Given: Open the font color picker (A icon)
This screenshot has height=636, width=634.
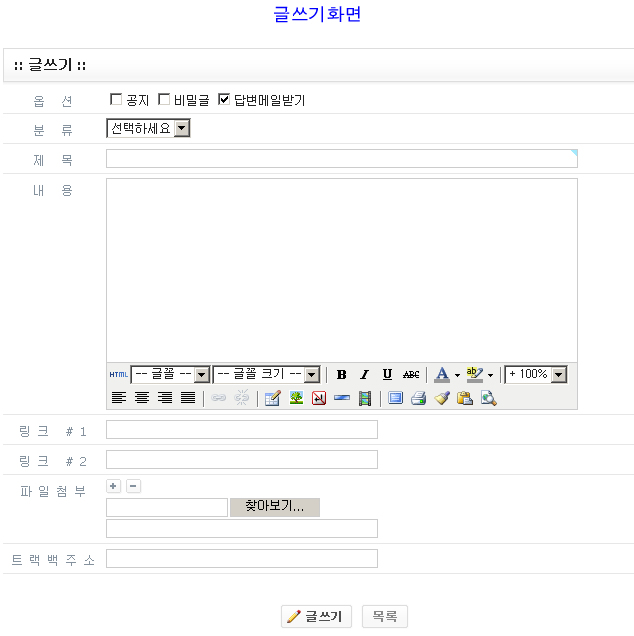Looking at the screenshot, I should (442, 374).
